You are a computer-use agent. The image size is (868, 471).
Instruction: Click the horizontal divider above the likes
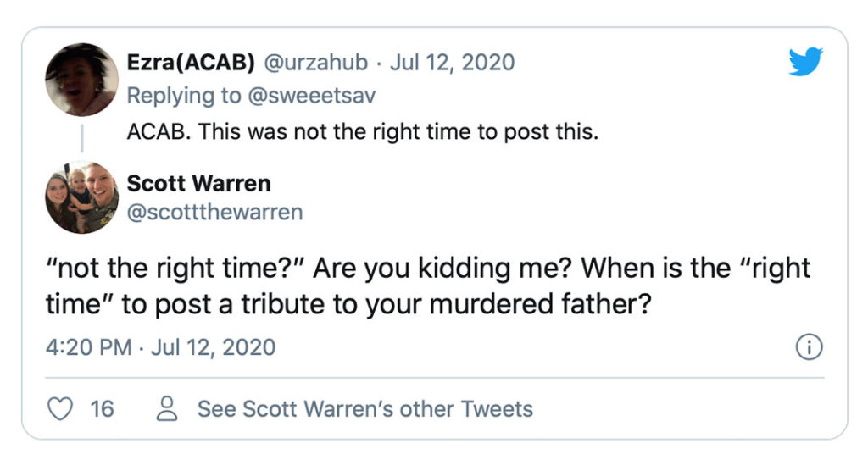(434, 378)
